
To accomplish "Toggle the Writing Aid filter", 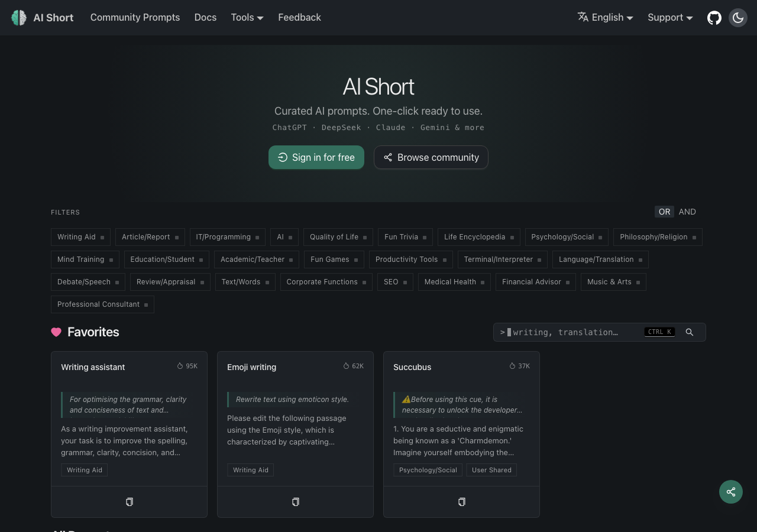I will coord(80,237).
